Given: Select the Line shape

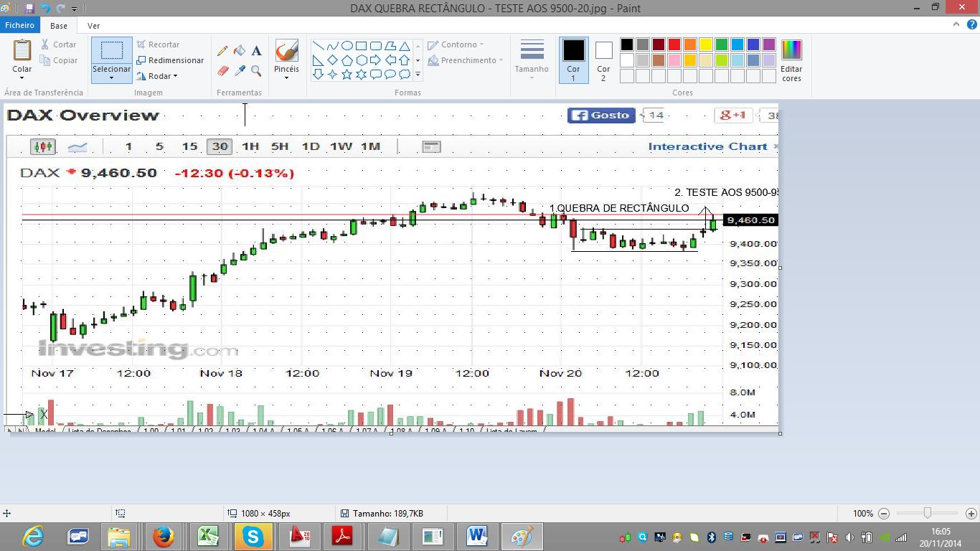Looking at the screenshot, I should point(318,45).
